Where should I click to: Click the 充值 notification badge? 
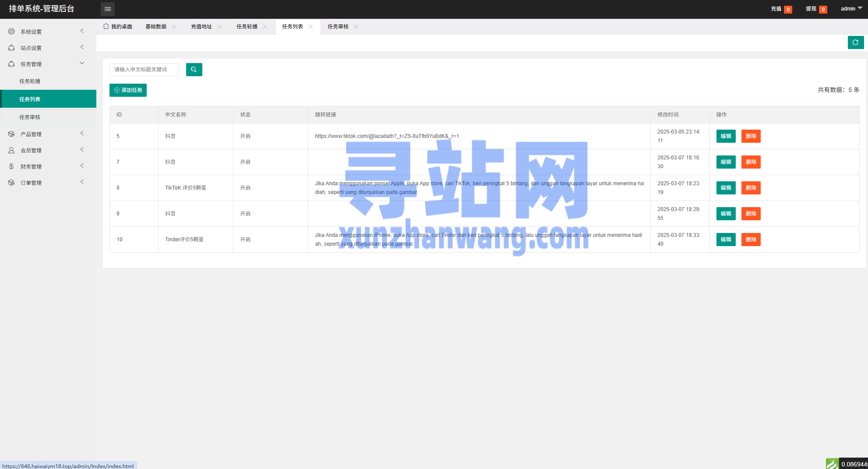pyautogui.click(x=788, y=9)
